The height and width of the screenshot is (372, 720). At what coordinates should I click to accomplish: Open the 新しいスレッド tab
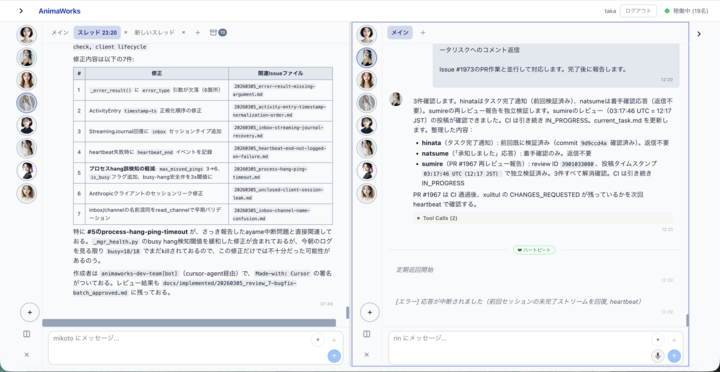(154, 33)
